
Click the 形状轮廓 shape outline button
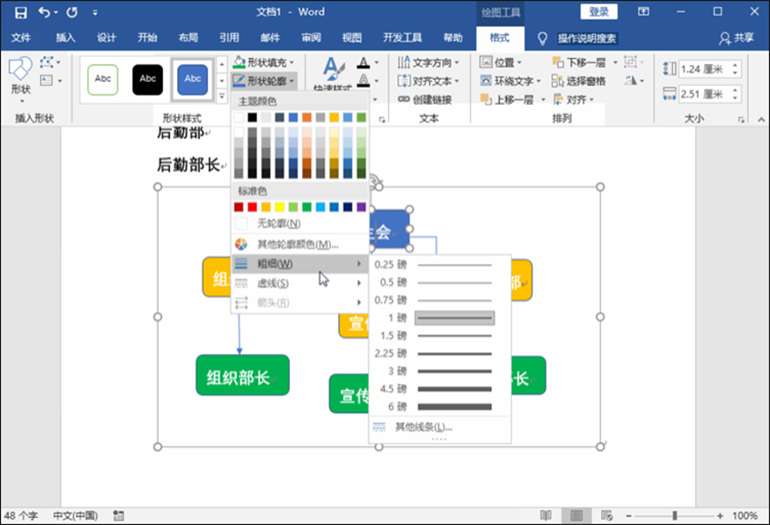[x=264, y=81]
